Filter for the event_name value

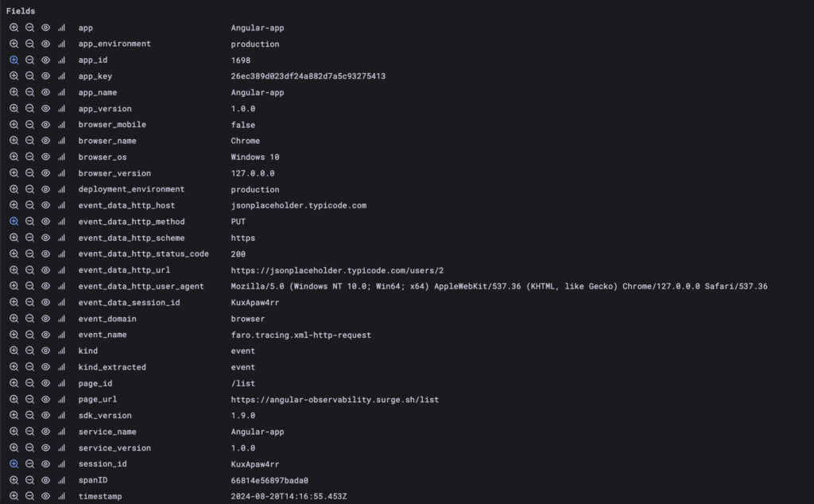[x=14, y=335]
